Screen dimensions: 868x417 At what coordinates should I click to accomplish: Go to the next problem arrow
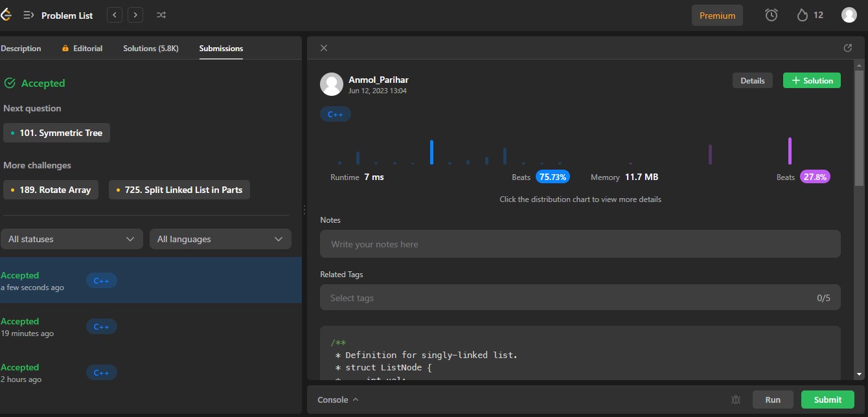135,15
